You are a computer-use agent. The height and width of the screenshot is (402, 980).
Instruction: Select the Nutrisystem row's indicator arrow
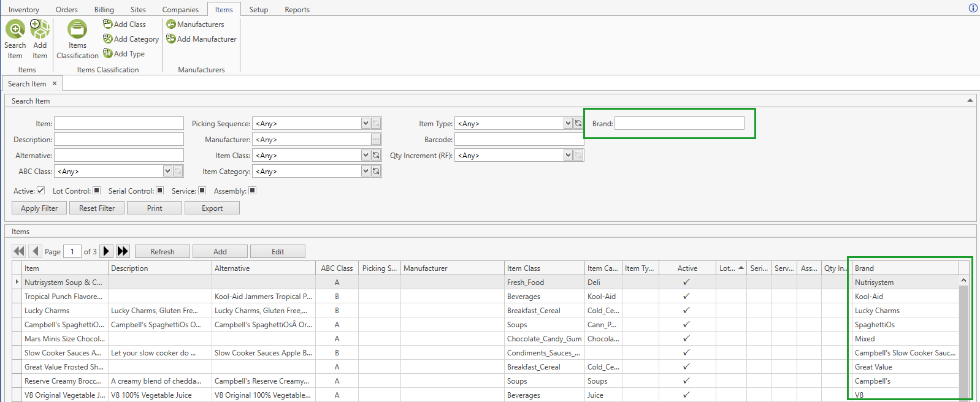pos(17,282)
